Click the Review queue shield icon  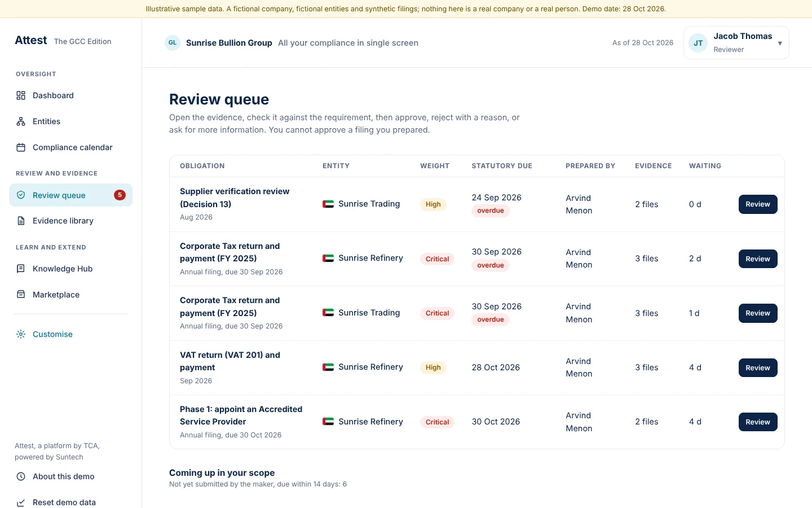point(21,195)
